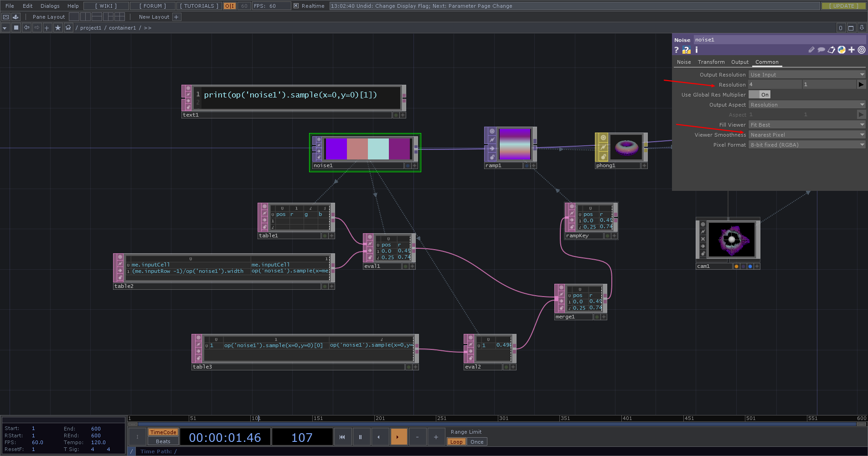
Task: Open the Pixel Format dropdown
Action: (806, 144)
